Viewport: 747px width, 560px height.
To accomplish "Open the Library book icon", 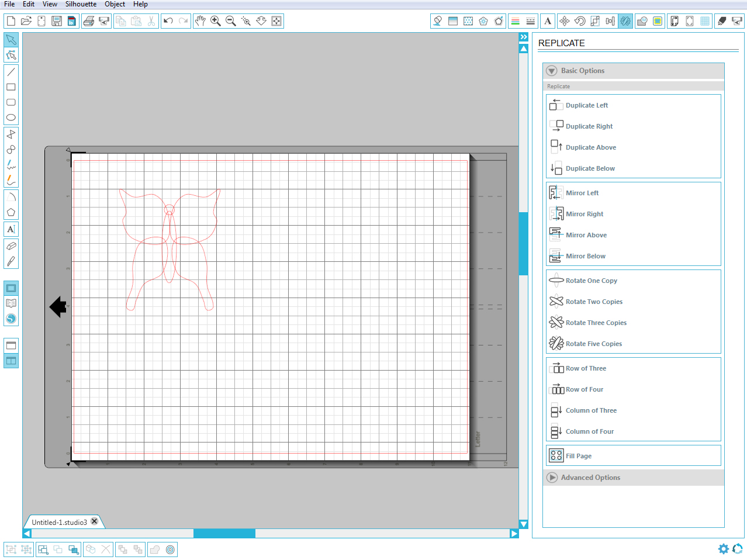I will [11, 303].
